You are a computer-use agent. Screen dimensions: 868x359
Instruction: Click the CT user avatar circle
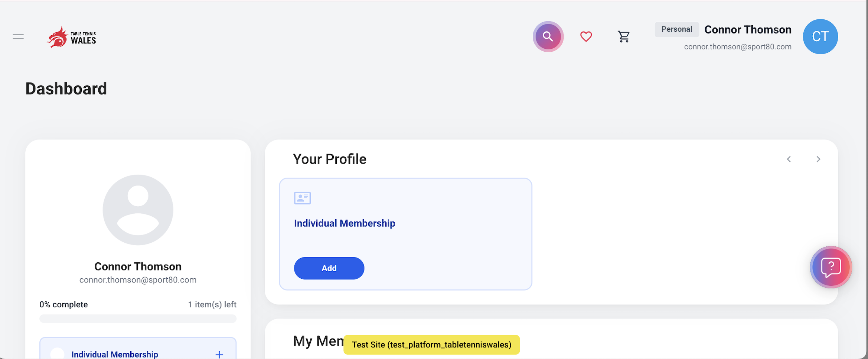pos(820,36)
